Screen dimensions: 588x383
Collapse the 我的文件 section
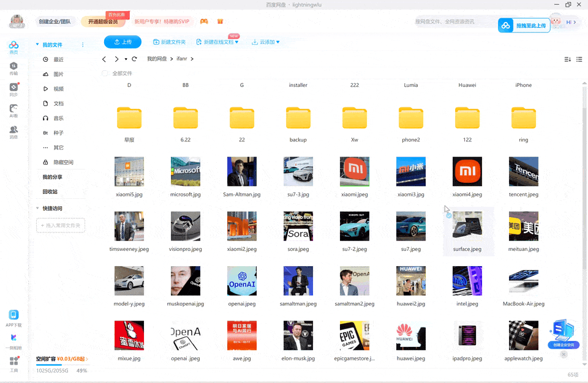coord(37,44)
